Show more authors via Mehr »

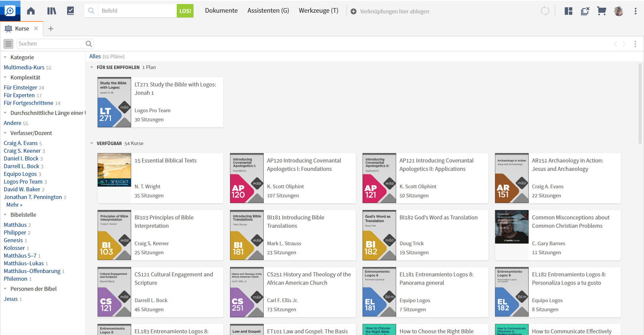click(14, 205)
